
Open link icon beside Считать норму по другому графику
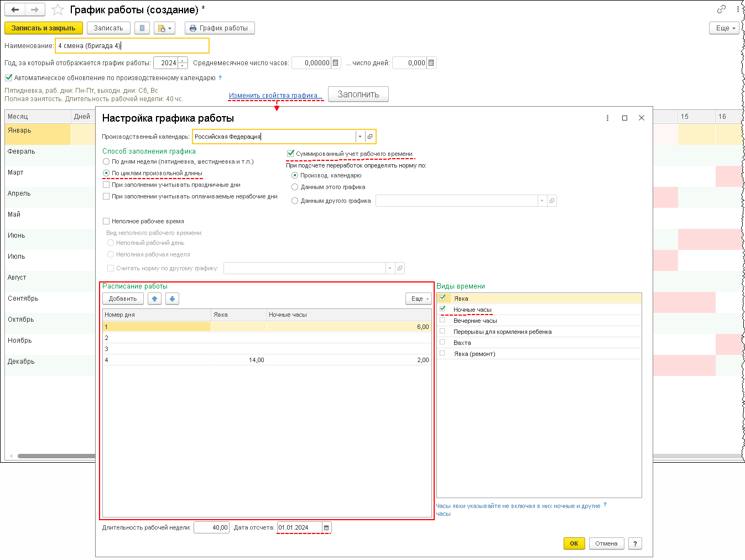coord(400,268)
